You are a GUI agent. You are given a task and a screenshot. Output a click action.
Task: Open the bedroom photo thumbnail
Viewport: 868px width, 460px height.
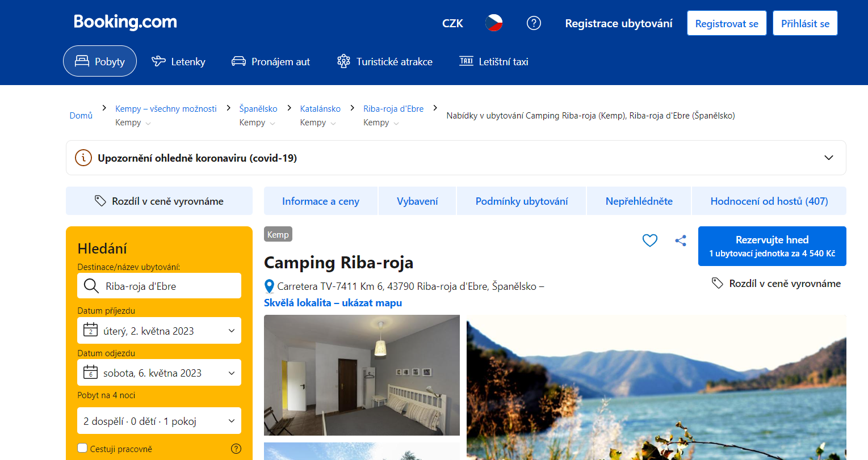pos(362,375)
